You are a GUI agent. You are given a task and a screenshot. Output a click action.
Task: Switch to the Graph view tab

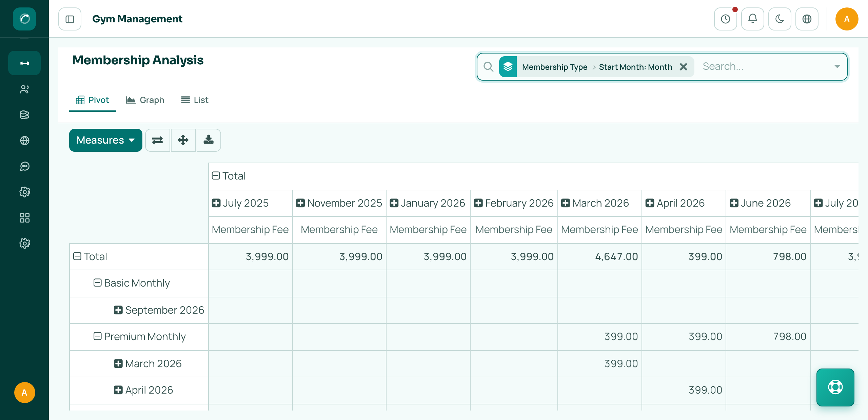(145, 100)
